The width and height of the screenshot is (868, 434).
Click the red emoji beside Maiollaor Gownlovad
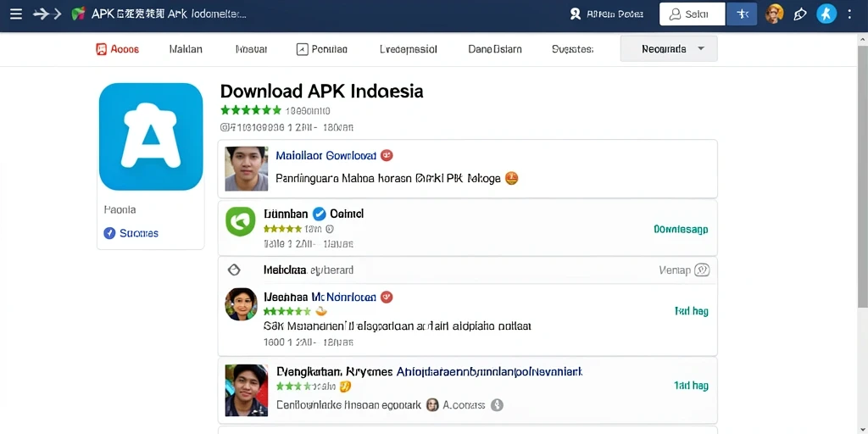[387, 156]
